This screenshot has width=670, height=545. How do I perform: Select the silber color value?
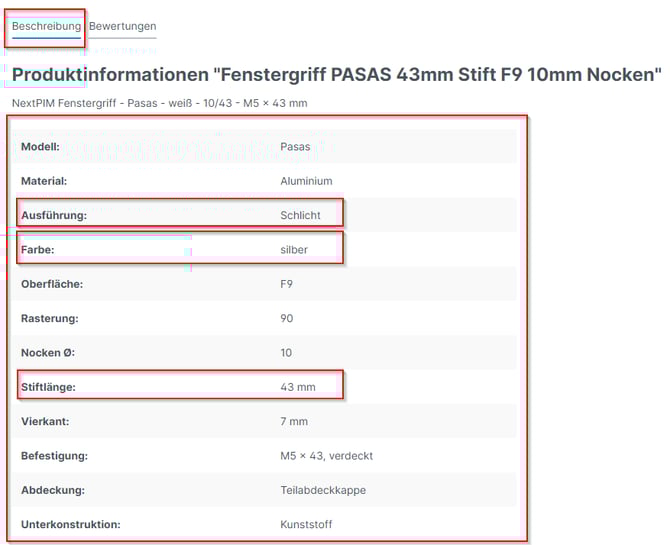pos(294,249)
